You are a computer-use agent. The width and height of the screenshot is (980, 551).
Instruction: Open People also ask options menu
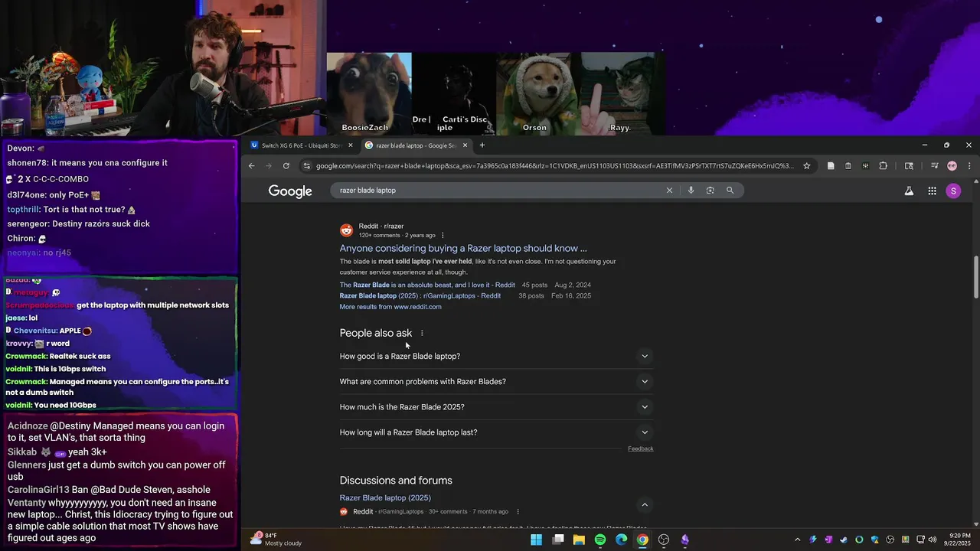pos(422,333)
